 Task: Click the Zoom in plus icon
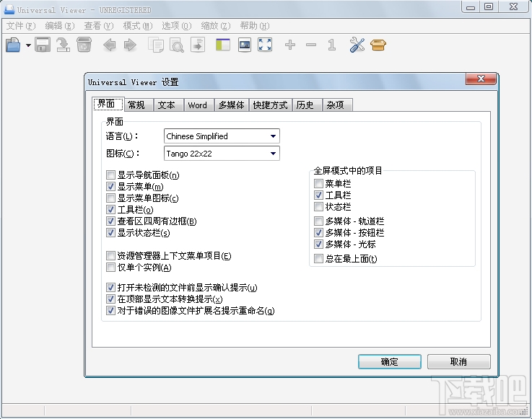[290, 45]
